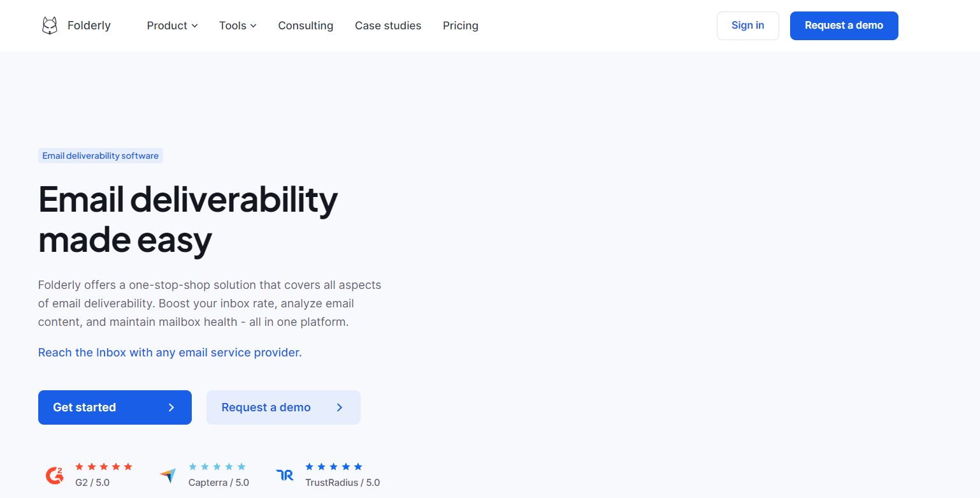
Task: Navigate to the Case studies page
Action: pyautogui.click(x=388, y=26)
